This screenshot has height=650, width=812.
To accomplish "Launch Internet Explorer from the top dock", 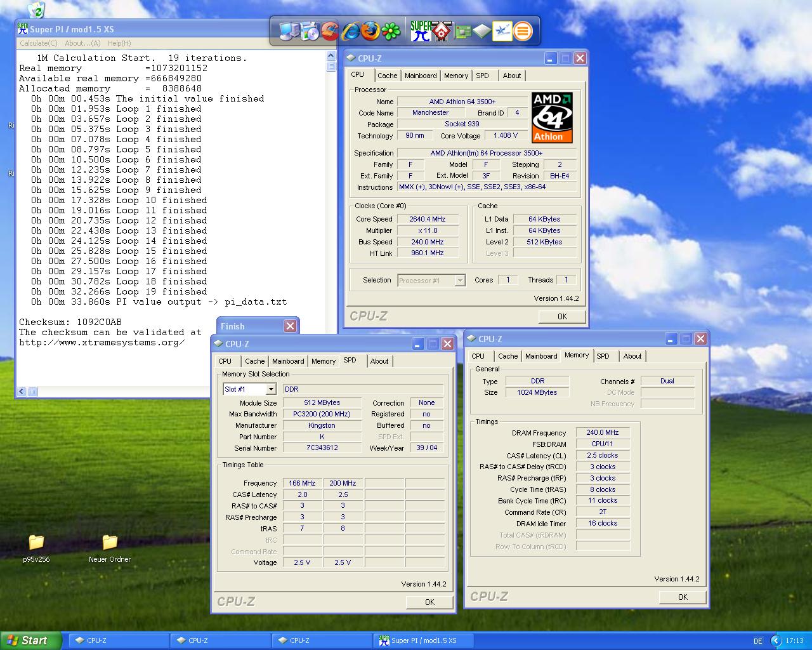I will point(350,30).
